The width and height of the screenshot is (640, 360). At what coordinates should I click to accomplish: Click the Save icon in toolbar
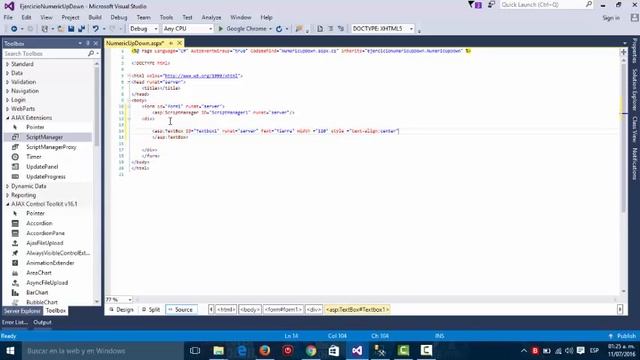[71, 29]
